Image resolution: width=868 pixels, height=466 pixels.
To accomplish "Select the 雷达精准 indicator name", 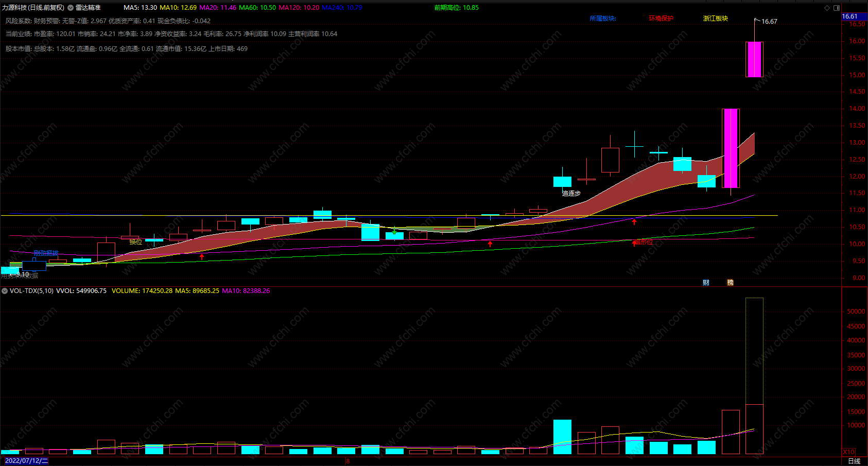I will tap(88, 8).
